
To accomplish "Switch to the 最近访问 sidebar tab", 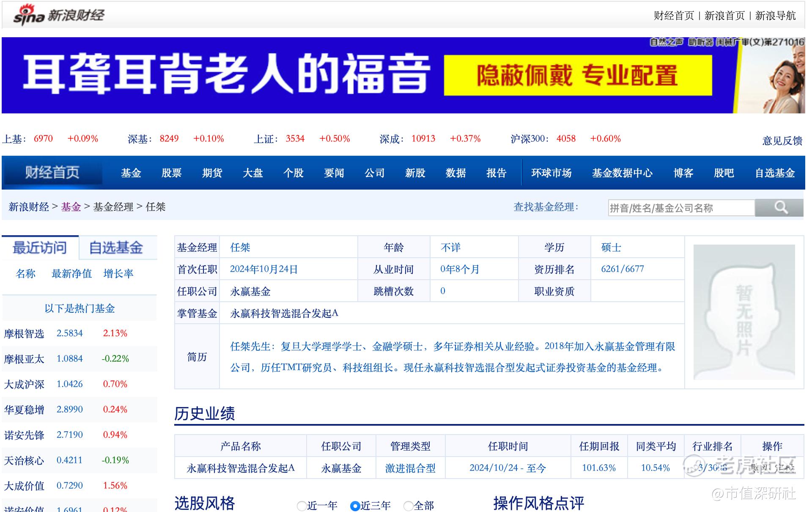I will tap(40, 248).
